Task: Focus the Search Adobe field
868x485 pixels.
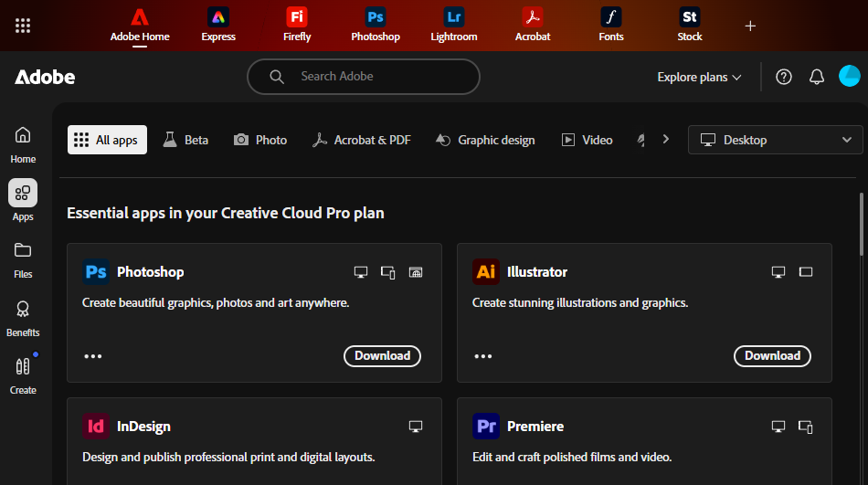Action: tap(363, 77)
